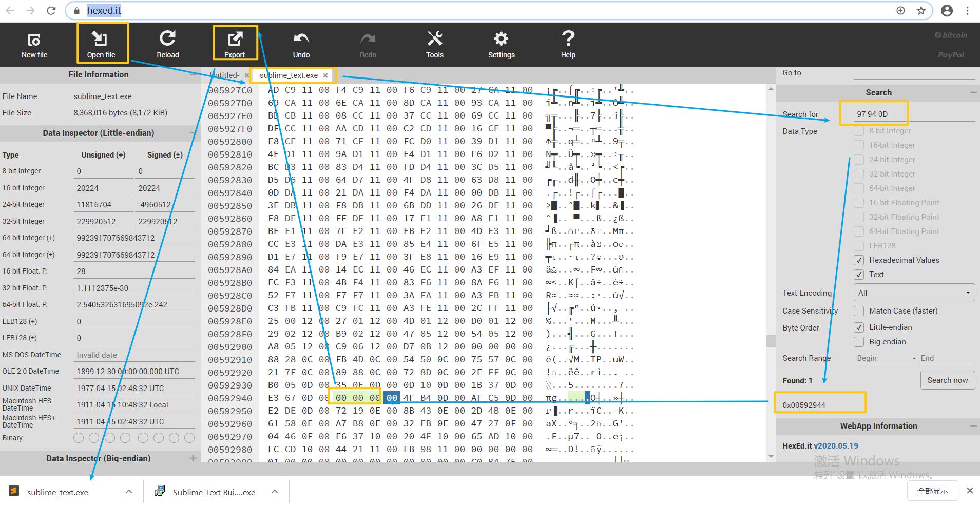Open browser profile avatar
The image size is (980, 505).
pyautogui.click(x=947, y=10)
